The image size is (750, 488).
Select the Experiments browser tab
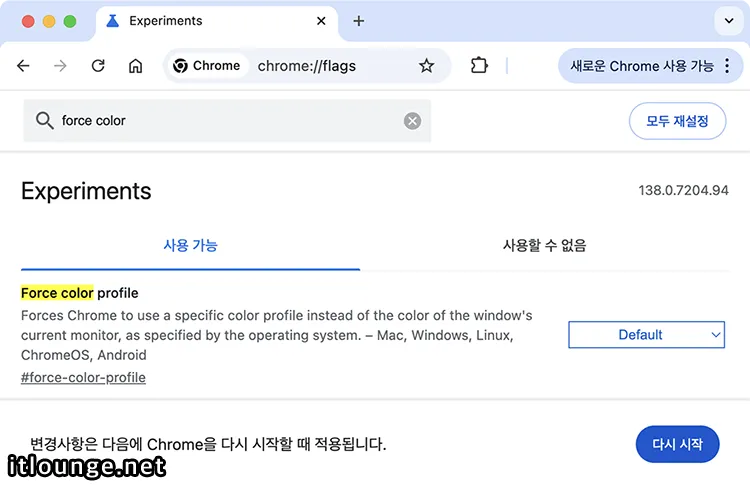click(217, 21)
